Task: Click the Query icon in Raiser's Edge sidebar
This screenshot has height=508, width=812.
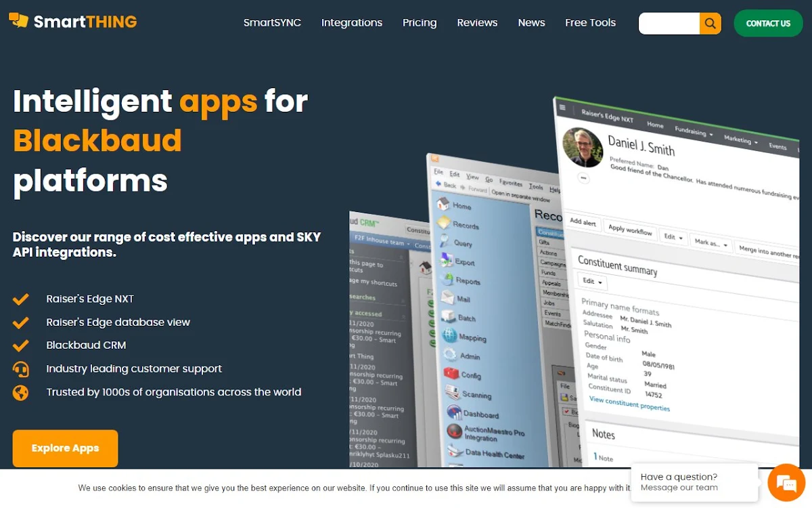Action: [x=445, y=240]
